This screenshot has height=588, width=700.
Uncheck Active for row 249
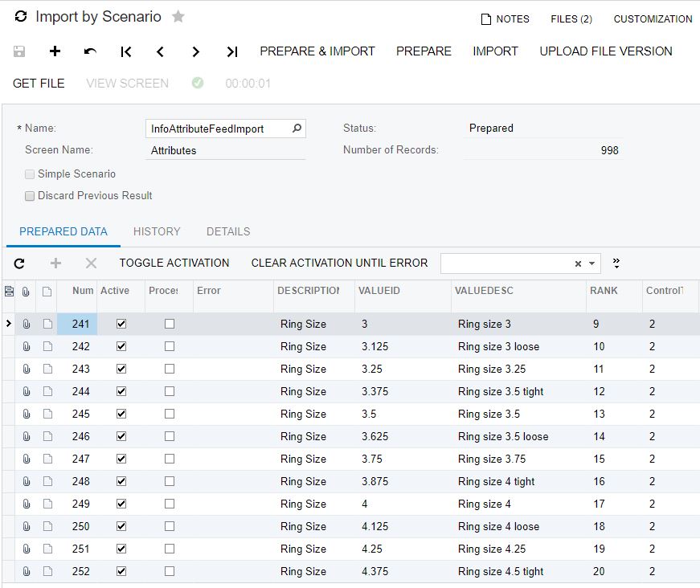click(121, 504)
